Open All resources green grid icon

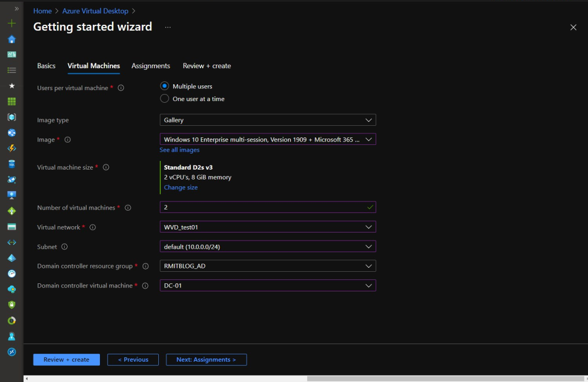point(12,102)
